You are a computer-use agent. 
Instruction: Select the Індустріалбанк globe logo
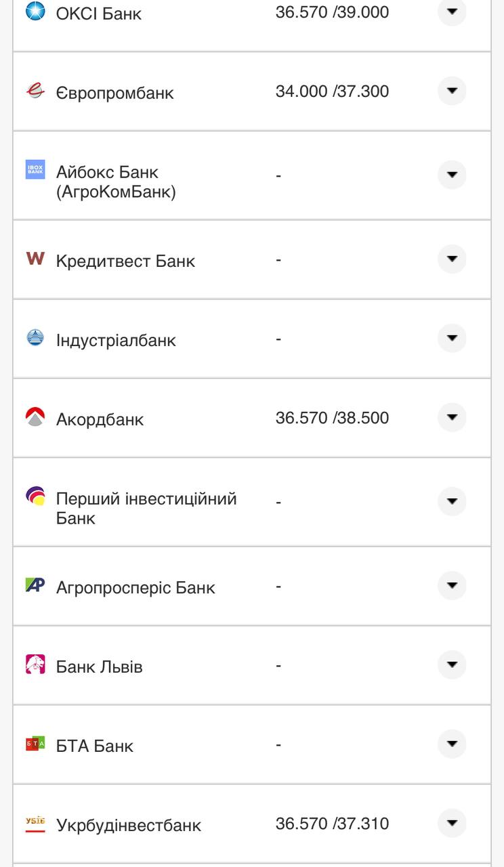coord(34,337)
